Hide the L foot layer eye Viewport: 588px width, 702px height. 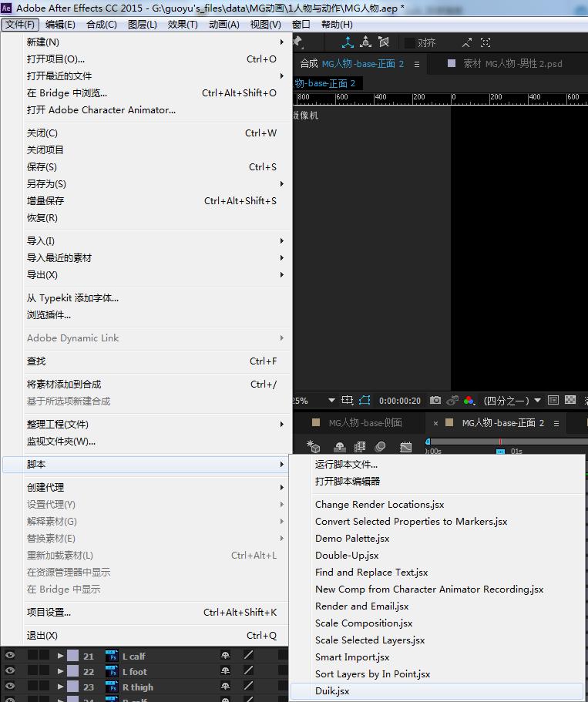tap(10, 670)
